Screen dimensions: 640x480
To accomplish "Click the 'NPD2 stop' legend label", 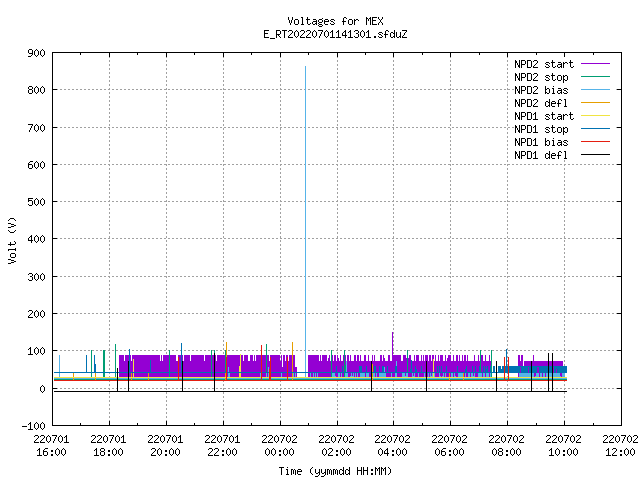I will tap(541, 77).
